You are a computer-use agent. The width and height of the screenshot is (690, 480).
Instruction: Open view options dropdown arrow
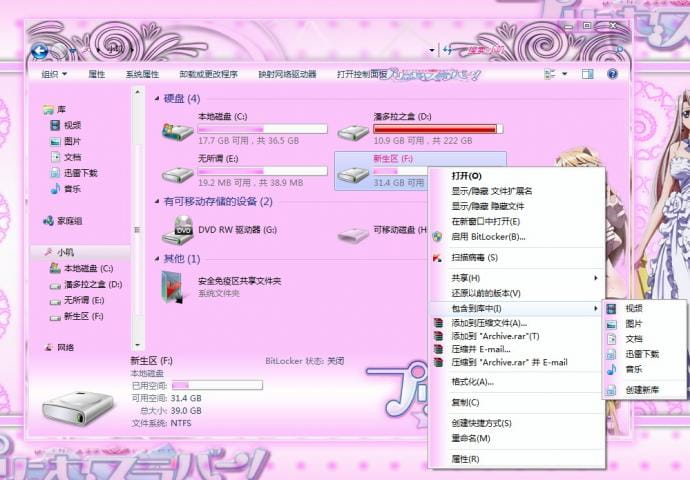[x=565, y=74]
